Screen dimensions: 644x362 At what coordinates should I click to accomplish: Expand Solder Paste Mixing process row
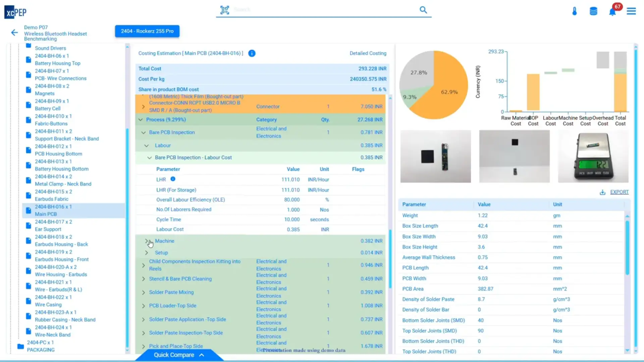click(144, 292)
